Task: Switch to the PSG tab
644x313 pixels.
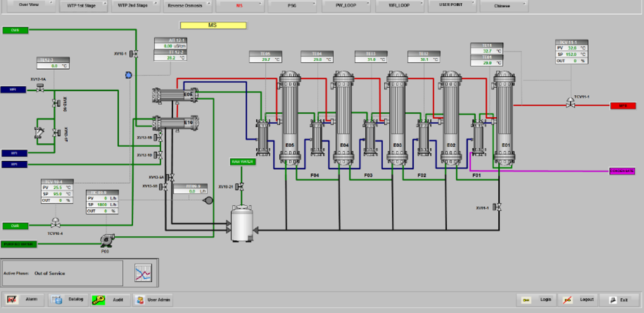Action: (292, 6)
